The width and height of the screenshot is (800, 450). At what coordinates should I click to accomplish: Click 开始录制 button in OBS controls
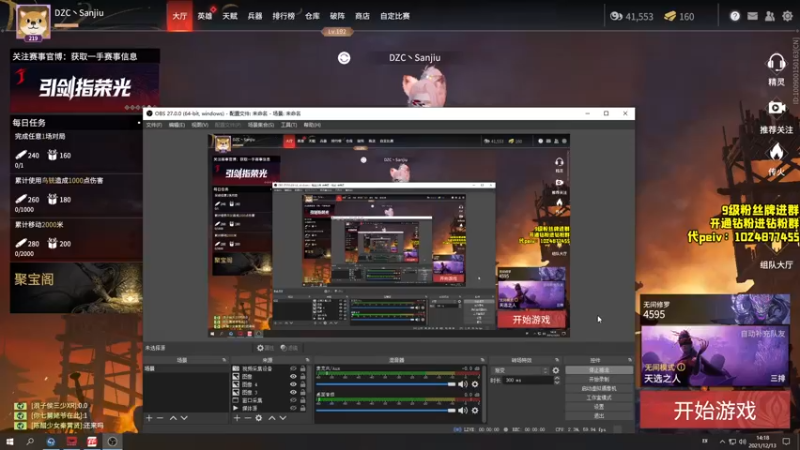pos(599,379)
